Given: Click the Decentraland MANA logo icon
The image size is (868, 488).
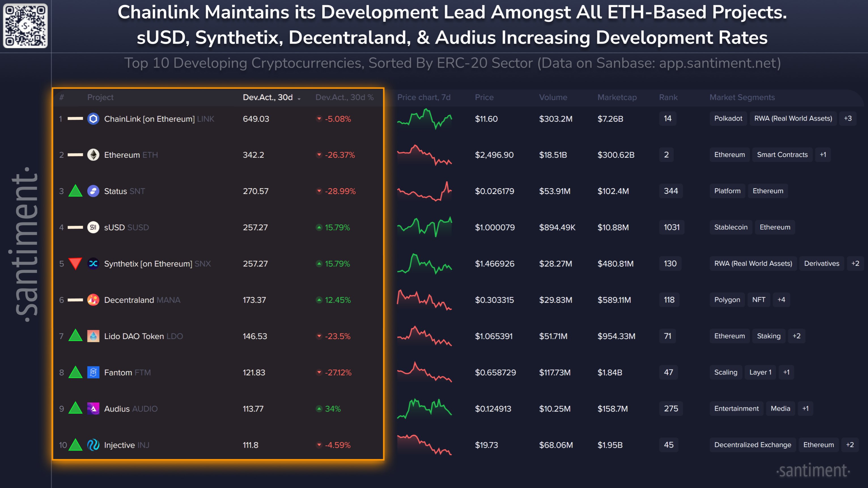Looking at the screenshot, I should tap(93, 300).
